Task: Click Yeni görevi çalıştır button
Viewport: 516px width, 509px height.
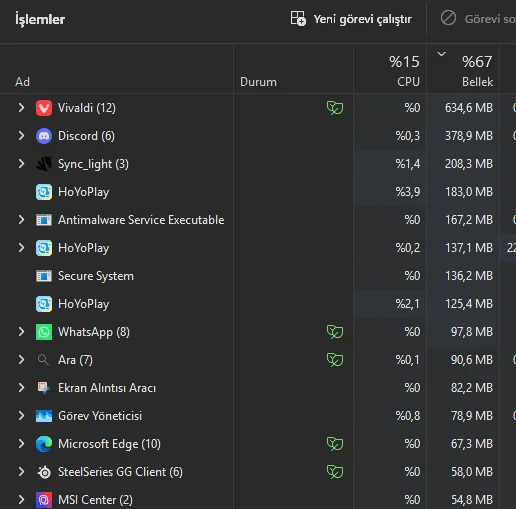Action: (351, 19)
